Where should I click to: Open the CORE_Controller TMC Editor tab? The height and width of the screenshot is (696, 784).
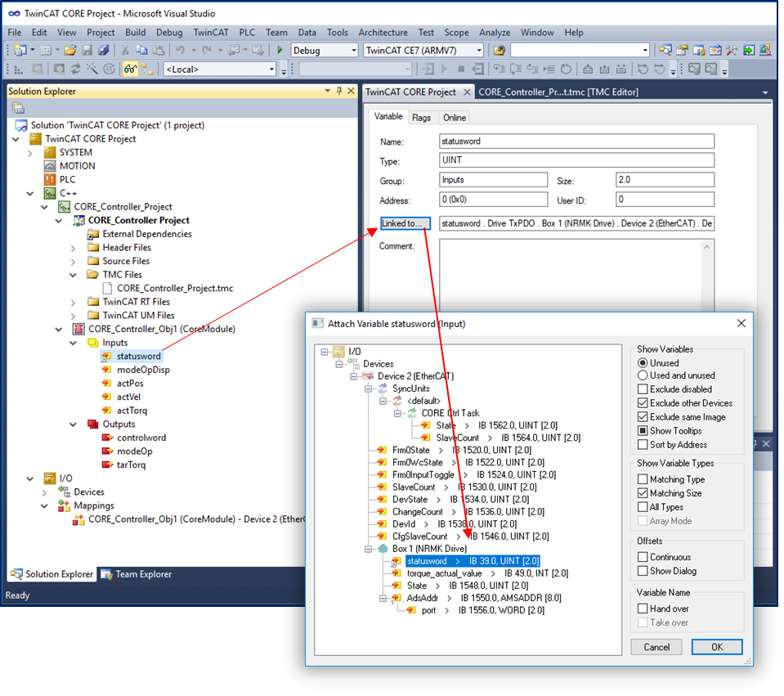click(558, 92)
